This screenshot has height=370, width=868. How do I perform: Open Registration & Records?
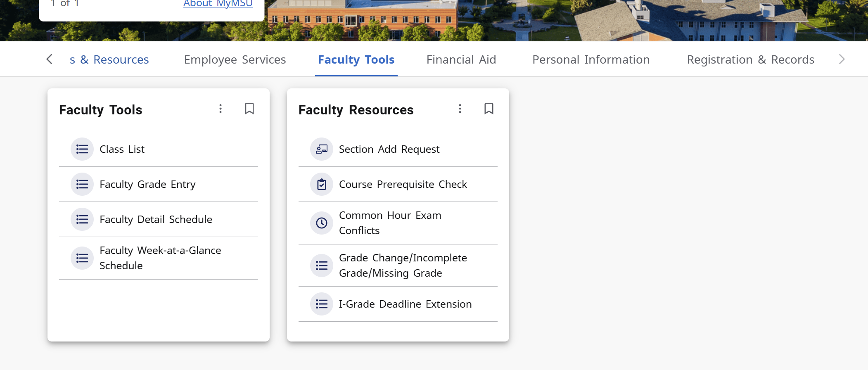(751, 59)
